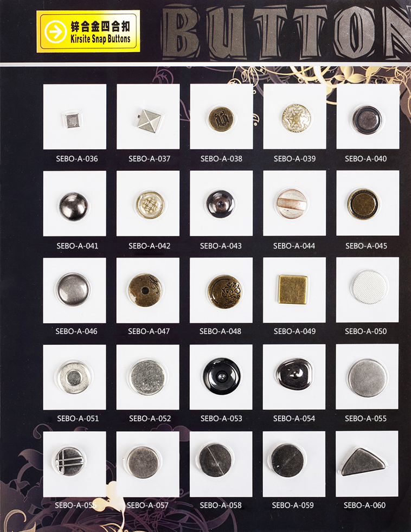Select the white floral button SEBO-A-039

(296, 117)
